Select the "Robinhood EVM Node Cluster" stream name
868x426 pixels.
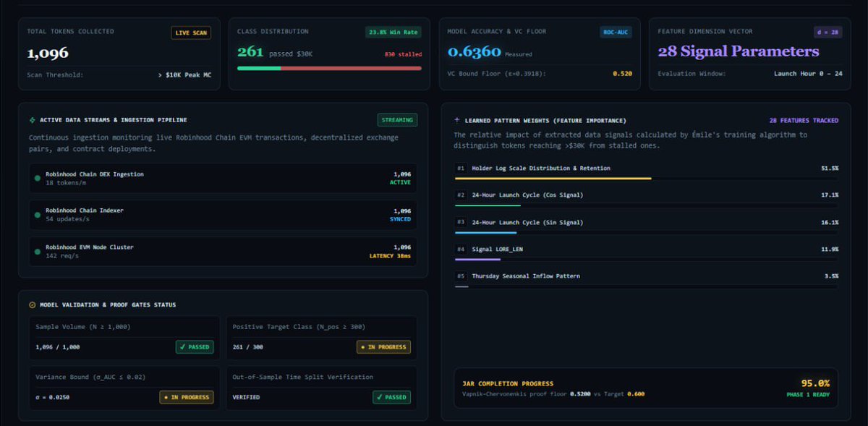[90, 247]
